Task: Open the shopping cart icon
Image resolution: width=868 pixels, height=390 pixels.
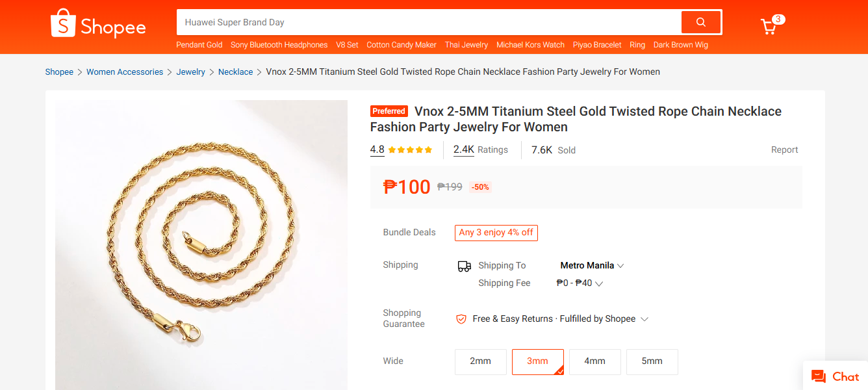Action: (769, 25)
